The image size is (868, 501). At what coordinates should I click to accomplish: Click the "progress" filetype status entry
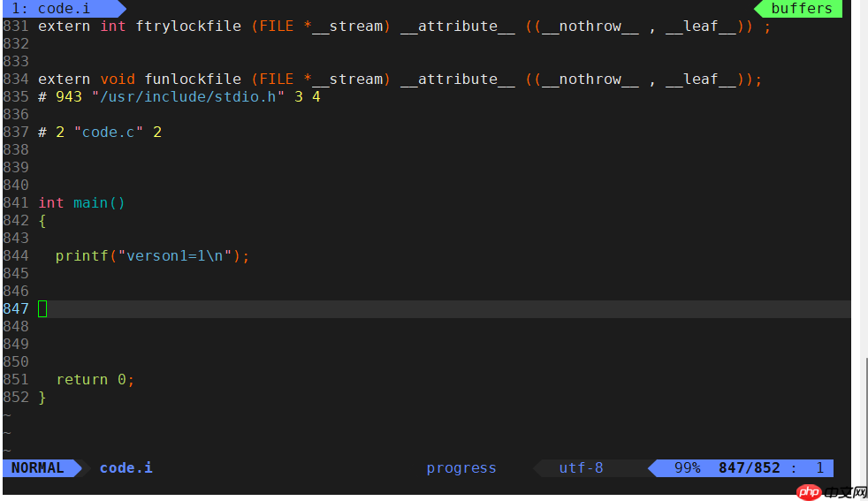coord(461,468)
